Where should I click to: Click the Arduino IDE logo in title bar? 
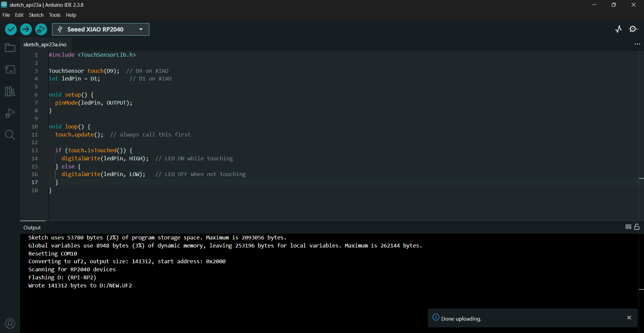(x=4, y=5)
